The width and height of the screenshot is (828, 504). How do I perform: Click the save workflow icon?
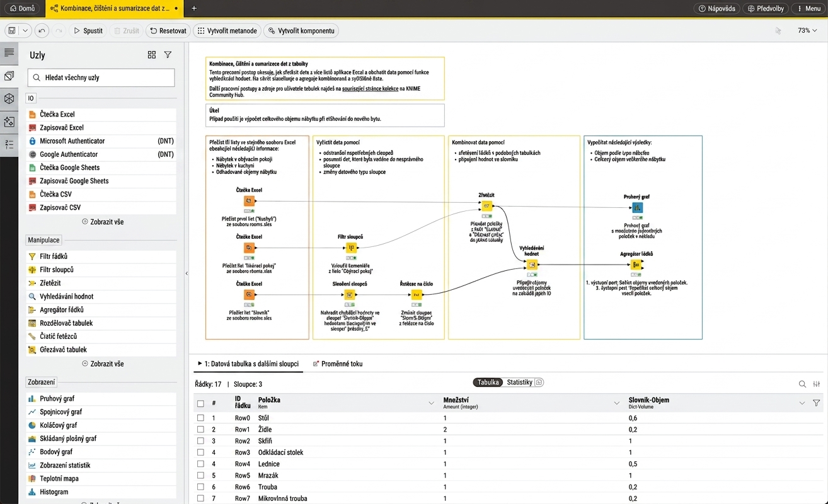click(x=12, y=31)
